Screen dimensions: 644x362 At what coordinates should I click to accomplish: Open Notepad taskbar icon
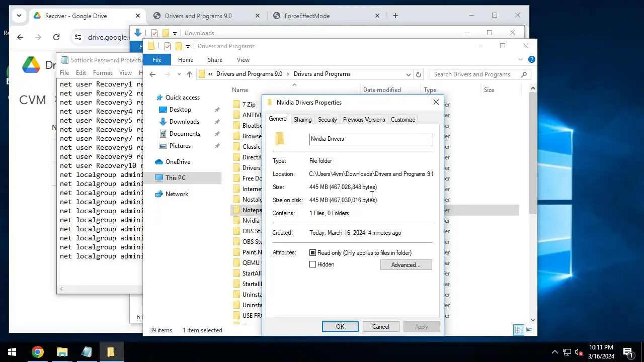87,352
